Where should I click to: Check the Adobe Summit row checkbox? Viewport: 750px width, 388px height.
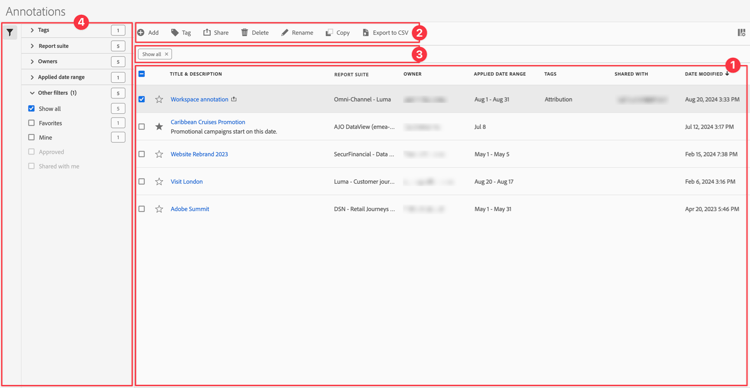[x=142, y=209]
